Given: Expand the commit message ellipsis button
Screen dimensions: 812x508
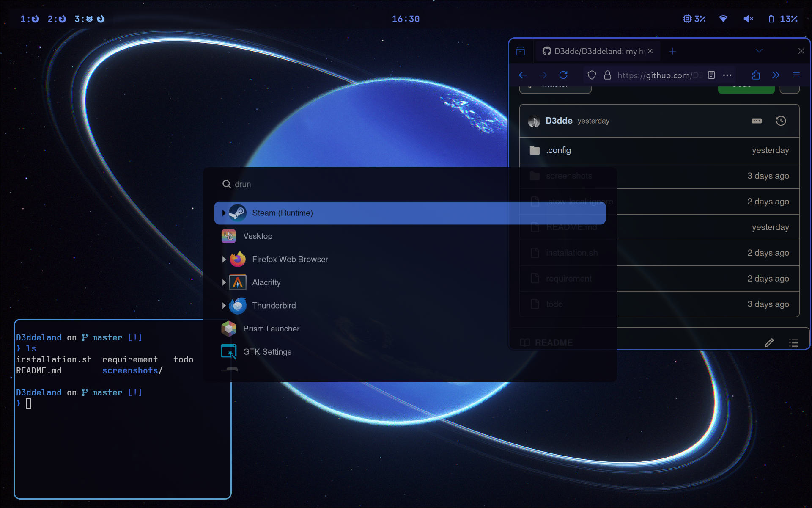Looking at the screenshot, I should click(x=757, y=121).
